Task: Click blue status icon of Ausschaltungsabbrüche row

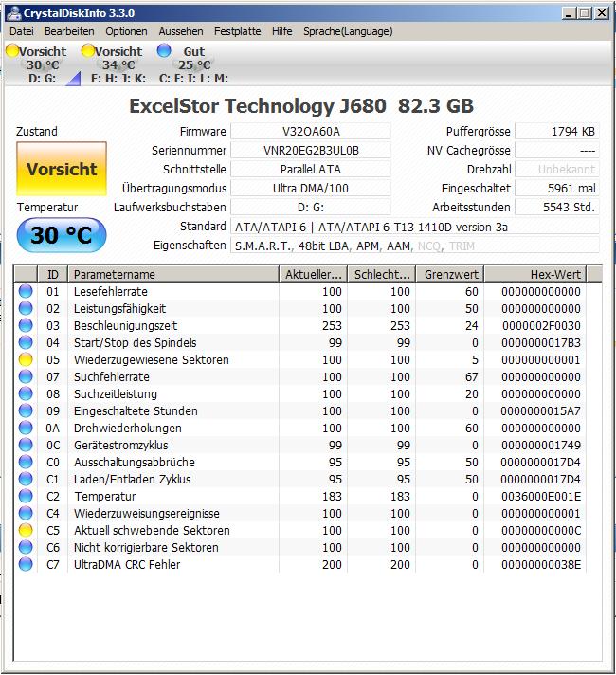Action: pos(26,462)
